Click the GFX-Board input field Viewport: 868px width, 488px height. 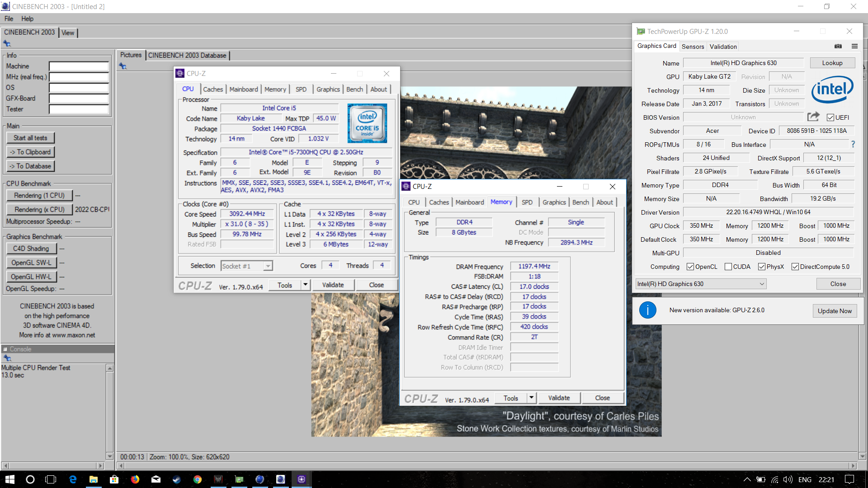tap(79, 98)
